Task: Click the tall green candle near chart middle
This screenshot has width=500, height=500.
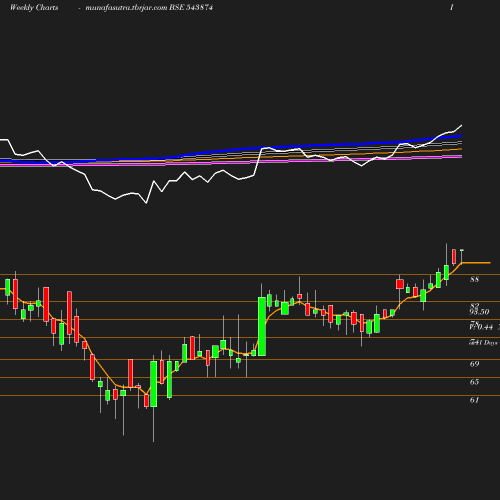Action: coord(262,326)
